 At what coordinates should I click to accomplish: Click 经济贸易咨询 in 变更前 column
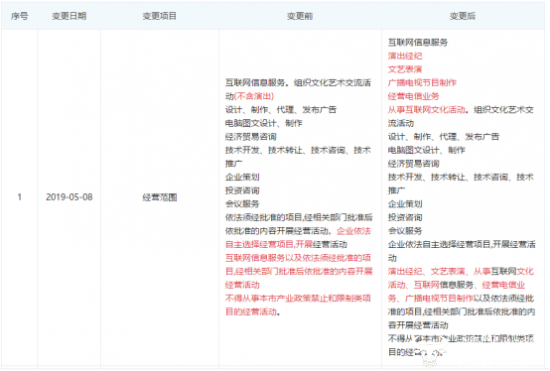(x=251, y=137)
